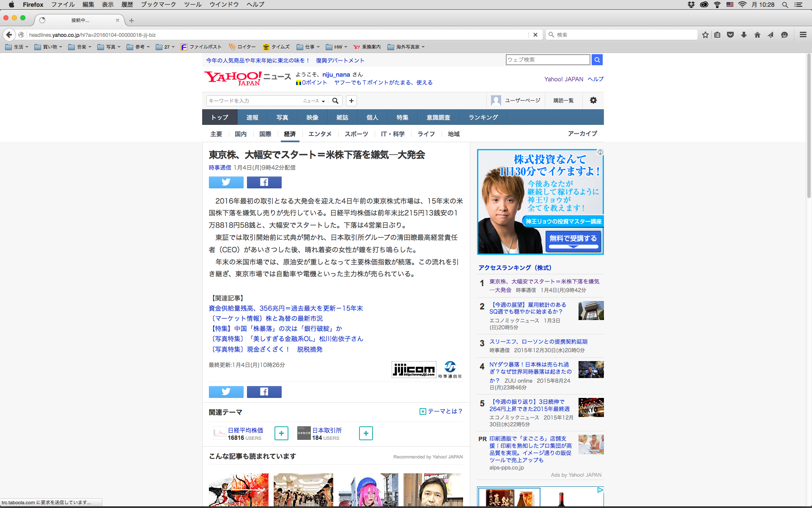The width and height of the screenshot is (812, 508).
Task: Open related link 資金供給量残高、356兆円
Action: pyautogui.click(x=285, y=308)
